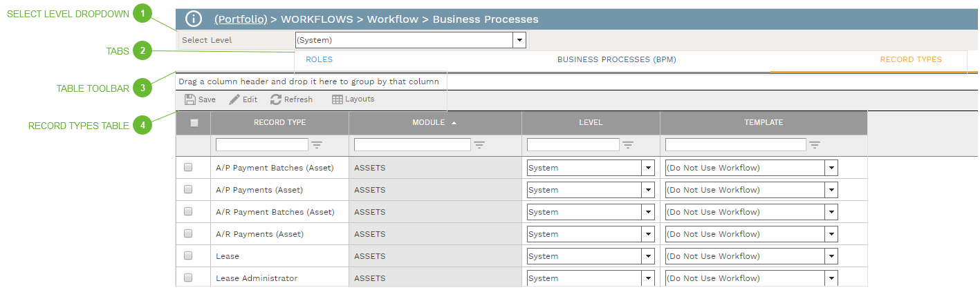This screenshot has width=980, height=290.
Task: Expand Level dropdown for A/P Payments (Asset)
Action: click(x=648, y=190)
